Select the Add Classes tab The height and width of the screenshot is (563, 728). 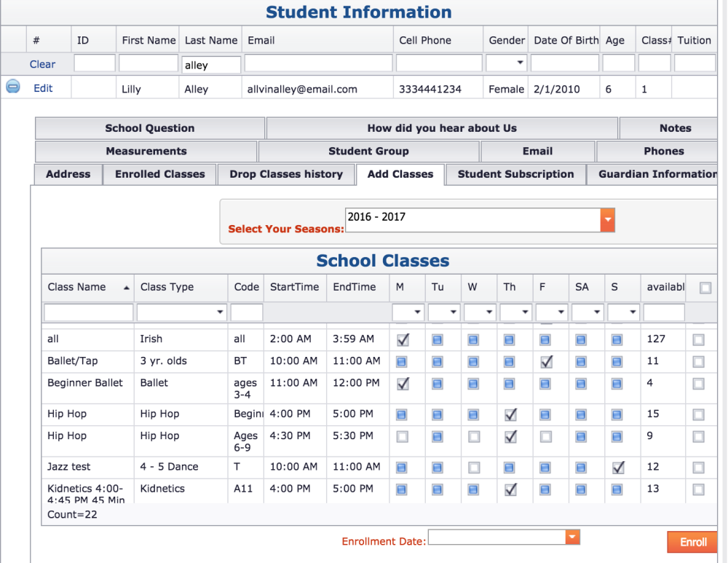click(400, 174)
